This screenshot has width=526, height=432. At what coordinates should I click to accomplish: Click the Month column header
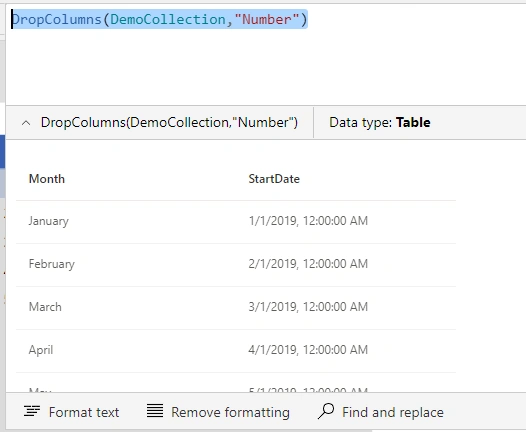(47, 179)
